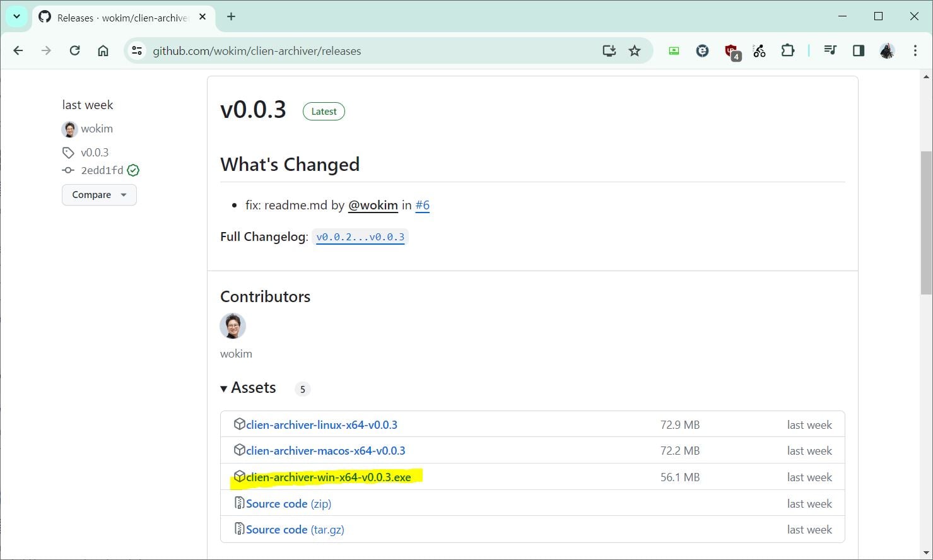The width and height of the screenshot is (933, 560).
Task: Bookmark this page with the star icon
Action: 635,51
